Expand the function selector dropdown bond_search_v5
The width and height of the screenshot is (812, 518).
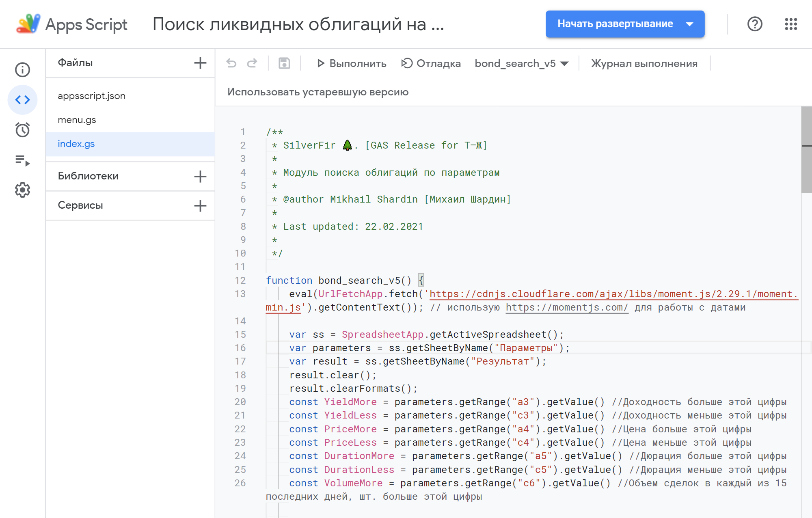[x=566, y=63]
